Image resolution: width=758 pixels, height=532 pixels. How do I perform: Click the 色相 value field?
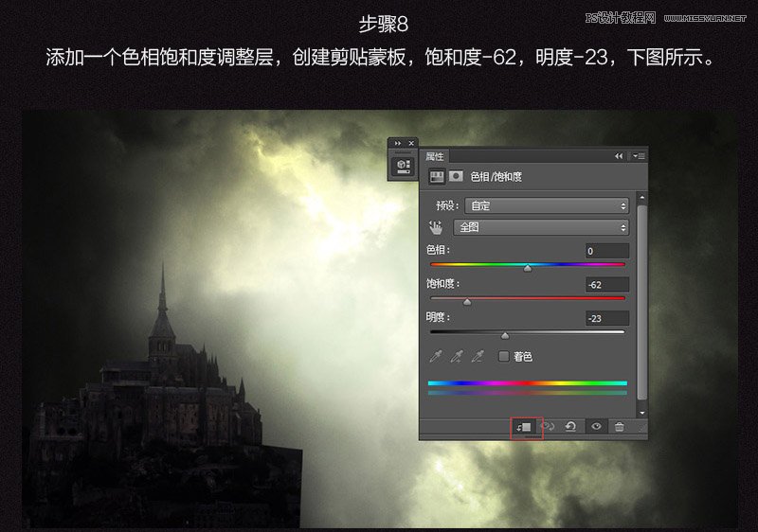[607, 251]
